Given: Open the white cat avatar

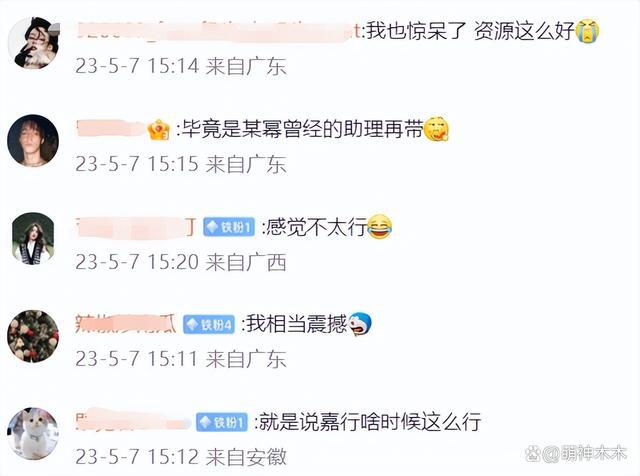Looking at the screenshot, I should click(x=33, y=434).
